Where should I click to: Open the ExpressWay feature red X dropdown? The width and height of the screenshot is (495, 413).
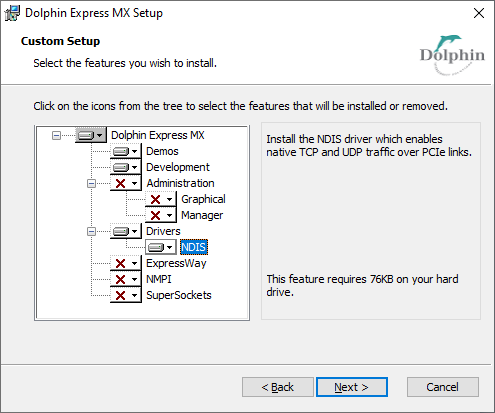(126, 263)
